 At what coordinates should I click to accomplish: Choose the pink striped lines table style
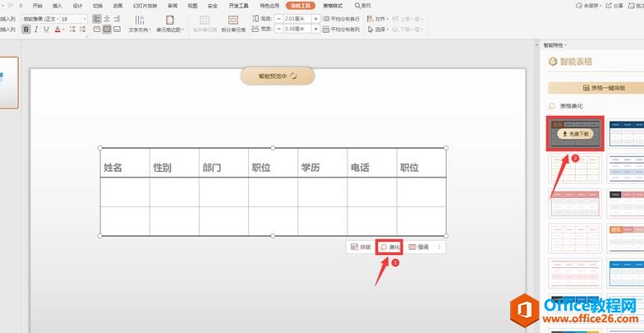pos(575,273)
